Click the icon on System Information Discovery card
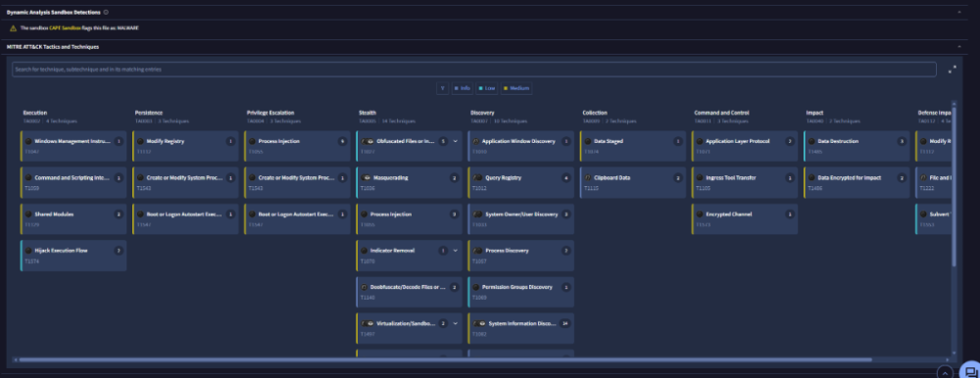 [x=479, y=323]
